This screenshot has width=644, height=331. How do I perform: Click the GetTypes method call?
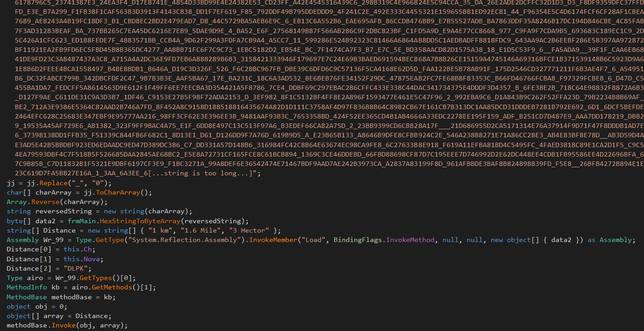[x=93, y=278]
